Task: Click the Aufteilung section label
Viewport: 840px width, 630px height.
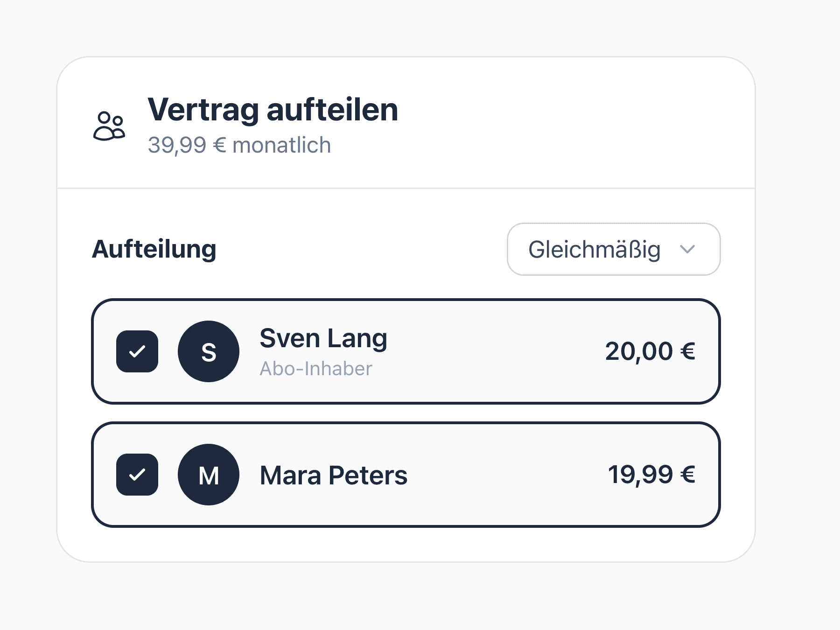Action: click(154, 249)
